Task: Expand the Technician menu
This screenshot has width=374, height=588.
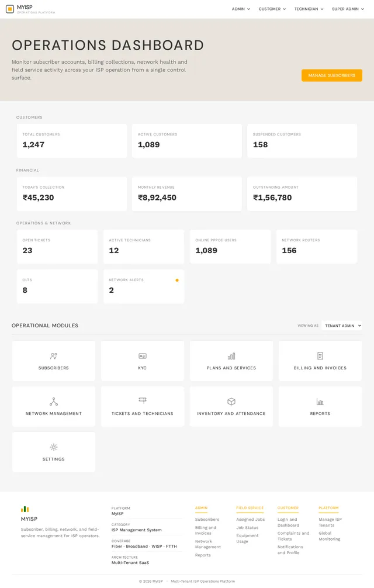Action: [x=309, y=9]
